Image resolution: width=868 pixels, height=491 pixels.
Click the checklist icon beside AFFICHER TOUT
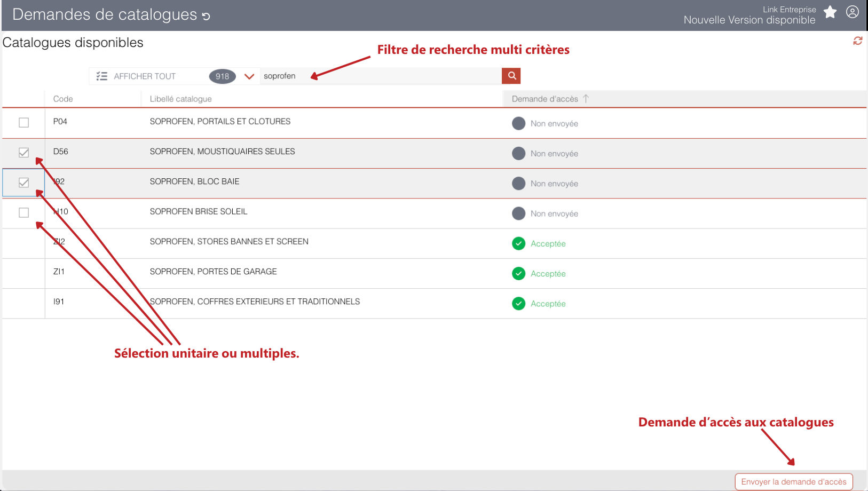coord(101,76)
